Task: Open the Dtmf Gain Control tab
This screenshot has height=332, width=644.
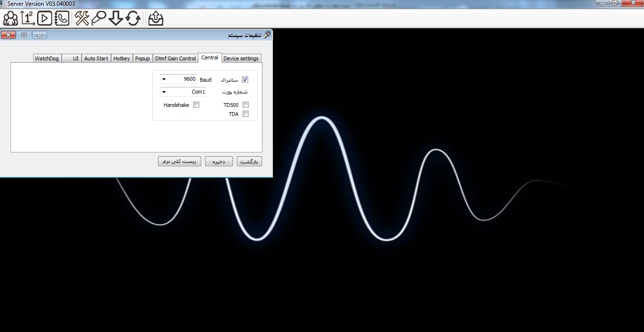Action: pos(175,58)
